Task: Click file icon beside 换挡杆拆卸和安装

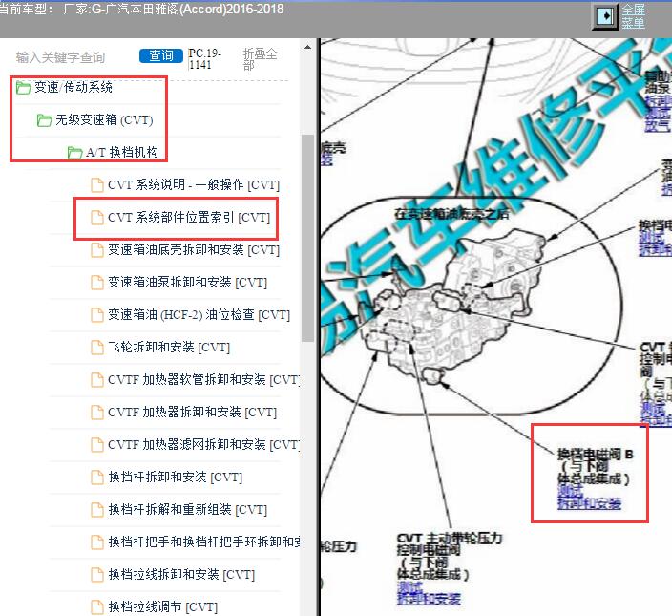Action: [97, 478]
